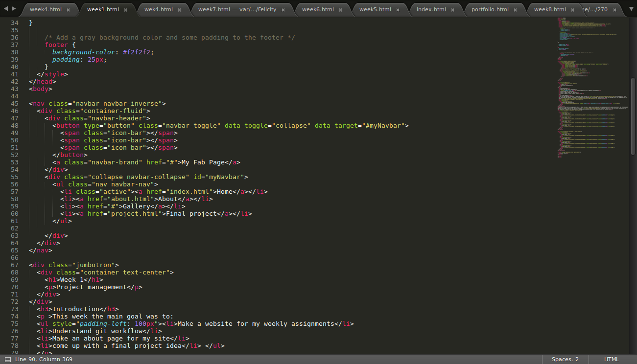Click the vertical scrollbar thumb

633,116
